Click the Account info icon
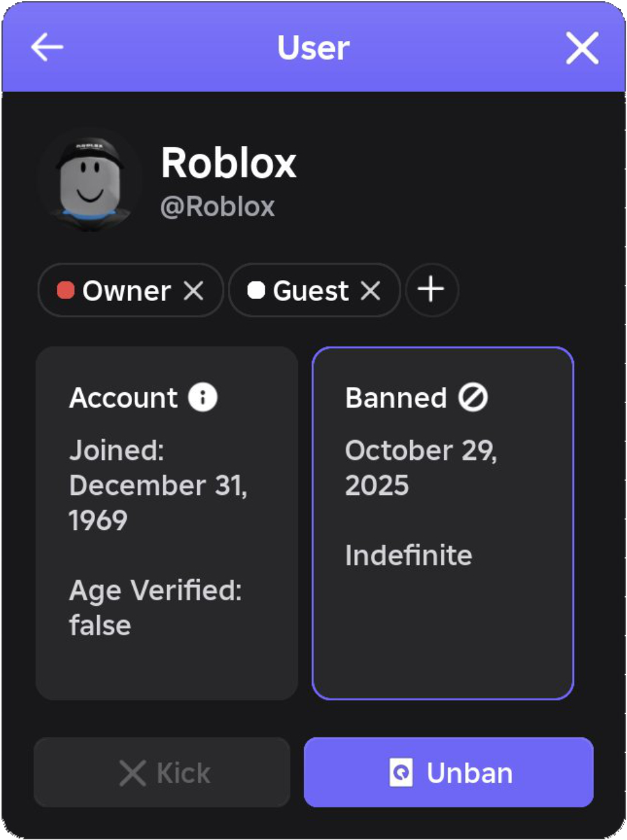Viewport: 627px width, 840px height. coord(203,397)
